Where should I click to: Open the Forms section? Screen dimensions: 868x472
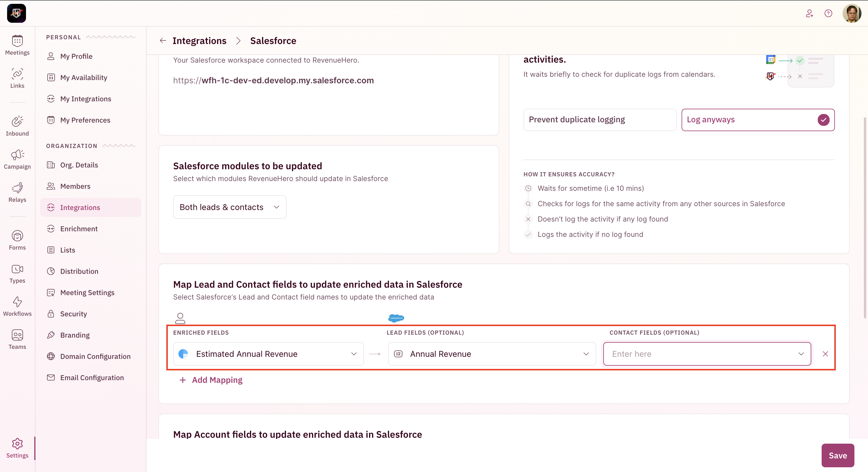pos(17,240)
